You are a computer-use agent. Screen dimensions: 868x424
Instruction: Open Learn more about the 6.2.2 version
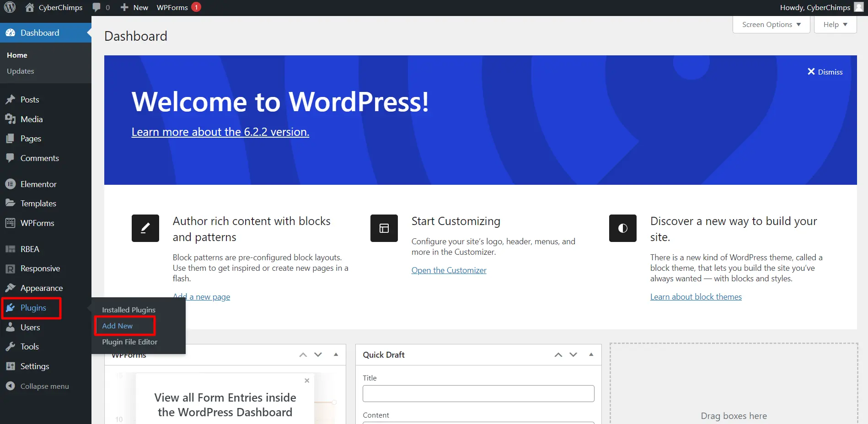tap(220, 132)
